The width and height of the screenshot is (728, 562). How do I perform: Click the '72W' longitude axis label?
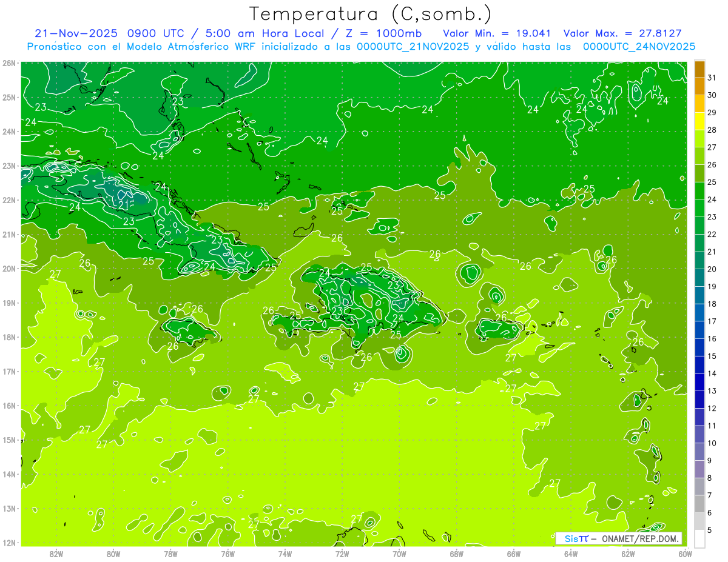[342, 554]
